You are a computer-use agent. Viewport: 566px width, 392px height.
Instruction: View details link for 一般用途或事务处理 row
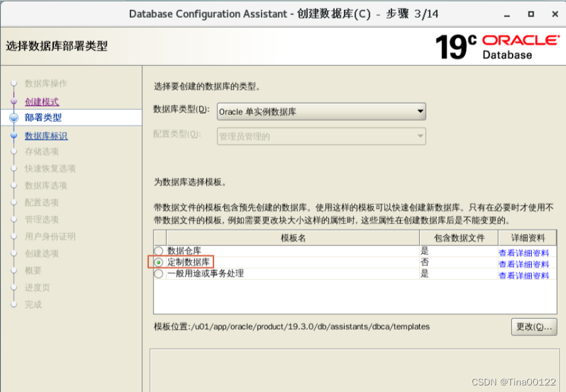pyautogui.click(x=524, y=276)
